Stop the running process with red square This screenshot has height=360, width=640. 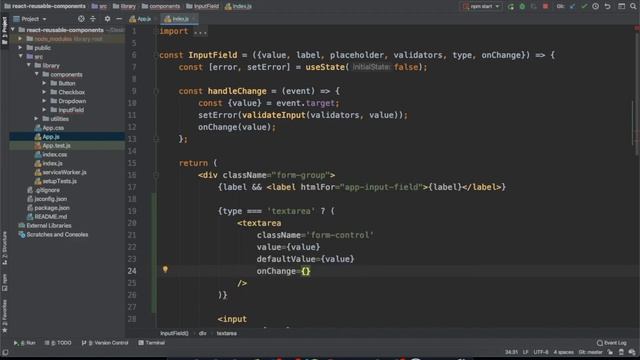(545, 7)
